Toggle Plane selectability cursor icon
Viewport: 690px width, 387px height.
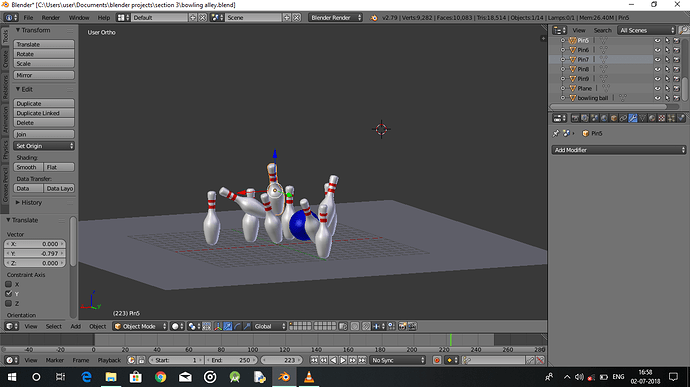click(667, 88)
